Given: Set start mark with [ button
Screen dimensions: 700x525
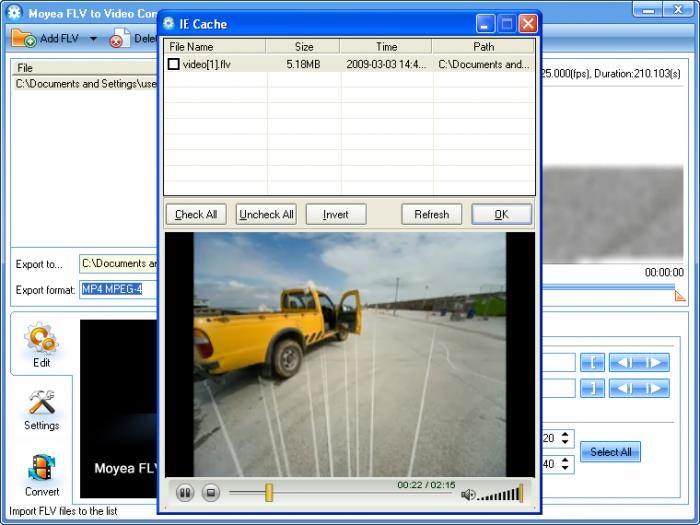Looking at the screenshot, I should [592, 362].
